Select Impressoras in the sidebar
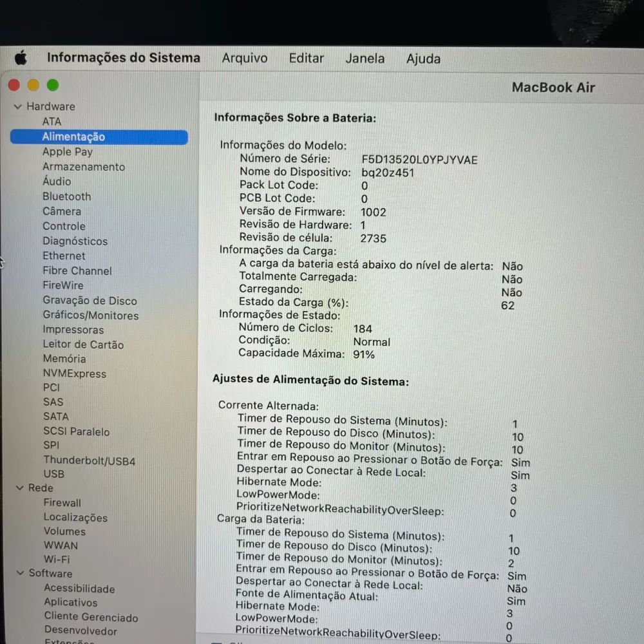This screenshot has height=644, width=644. point(73,330)
